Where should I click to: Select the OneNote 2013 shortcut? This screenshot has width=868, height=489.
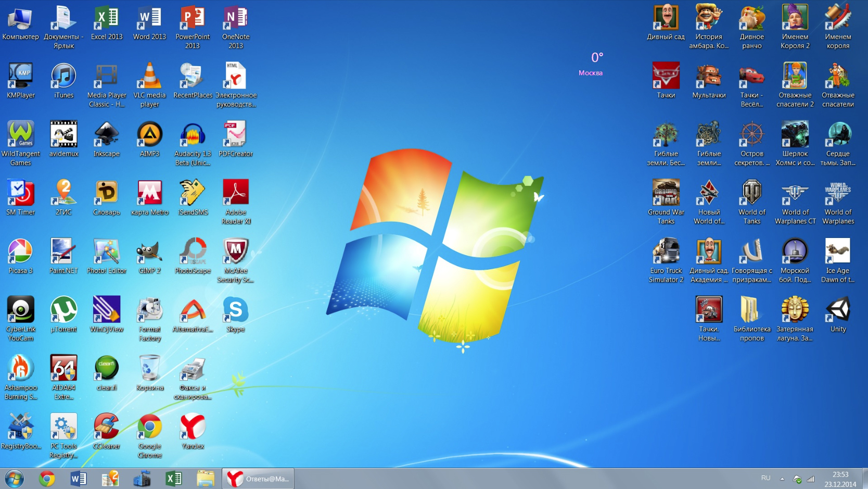tap(236, 28)
